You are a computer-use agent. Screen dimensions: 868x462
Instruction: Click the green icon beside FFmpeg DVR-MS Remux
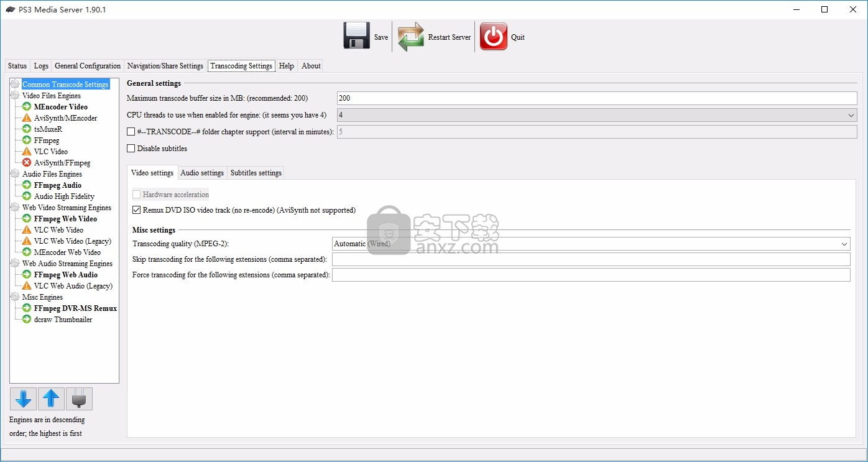coord(27,308)
